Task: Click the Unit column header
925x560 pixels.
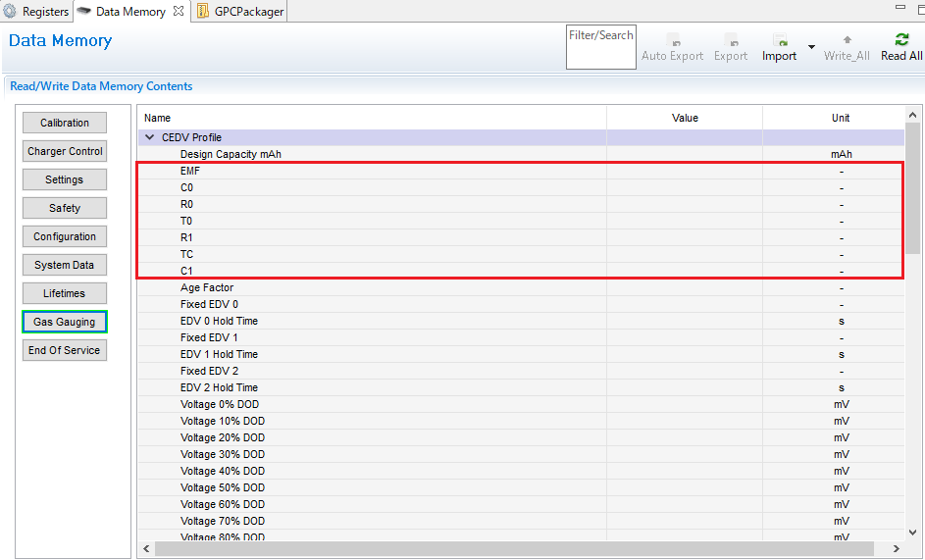Action: [x=834, y=118]
